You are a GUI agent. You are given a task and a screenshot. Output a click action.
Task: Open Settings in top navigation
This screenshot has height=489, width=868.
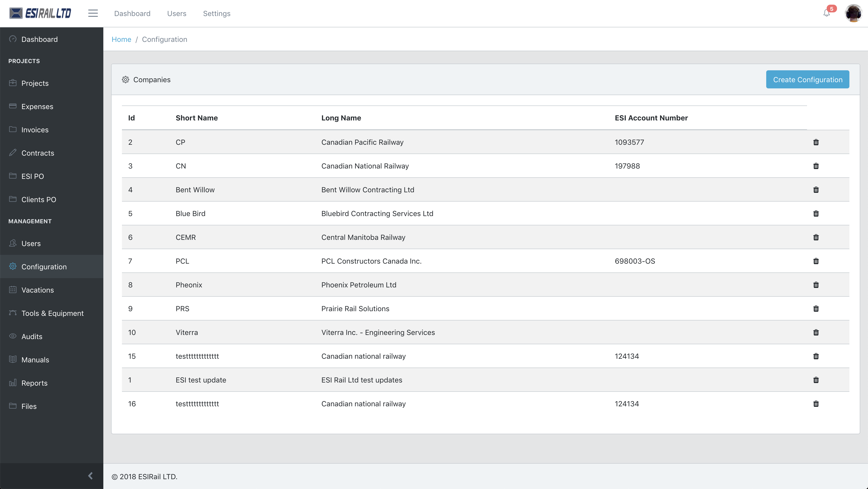click(217, 13)
